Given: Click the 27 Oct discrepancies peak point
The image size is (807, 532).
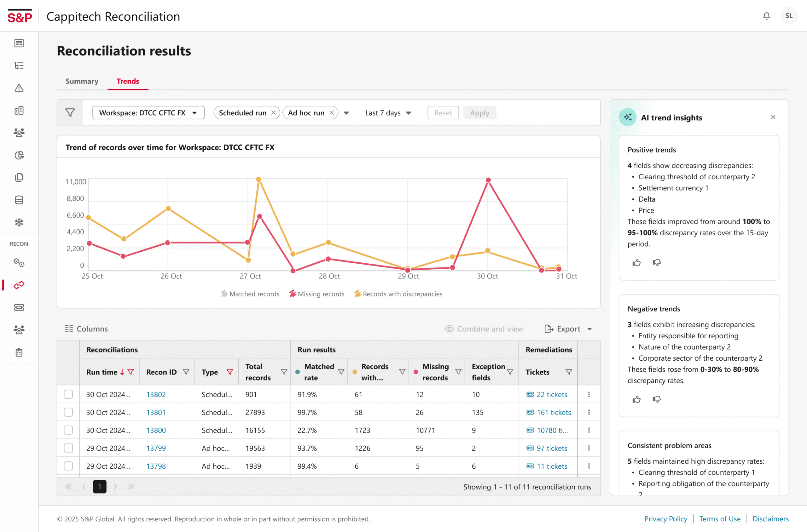Looking at the screenshot, I should click(x=259, y=179).
